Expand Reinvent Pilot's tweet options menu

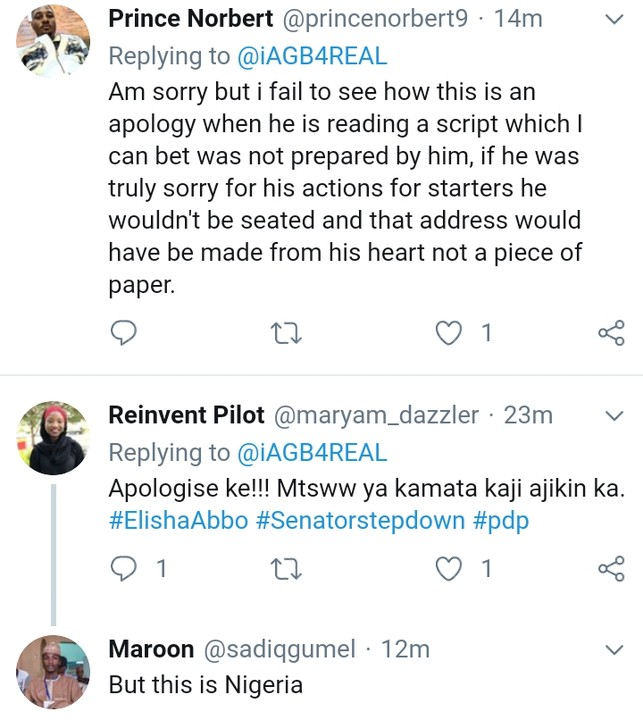616,414
